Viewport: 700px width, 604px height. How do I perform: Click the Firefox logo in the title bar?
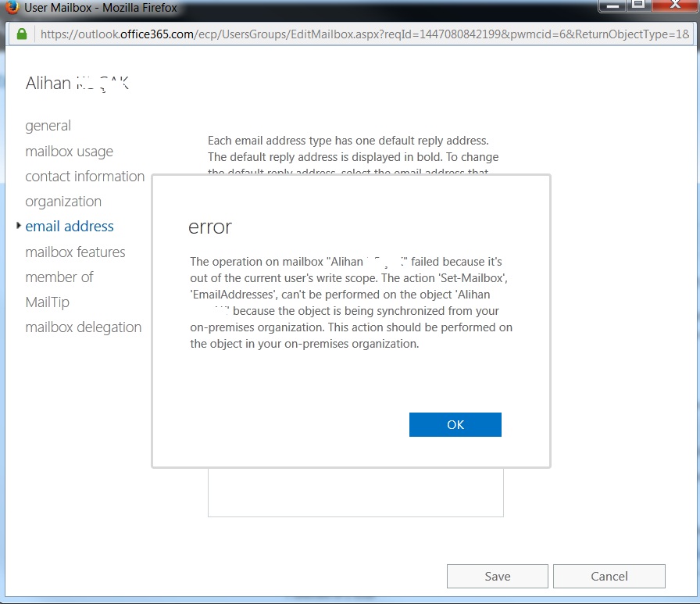pyautogui.click(x=12, y=8)
